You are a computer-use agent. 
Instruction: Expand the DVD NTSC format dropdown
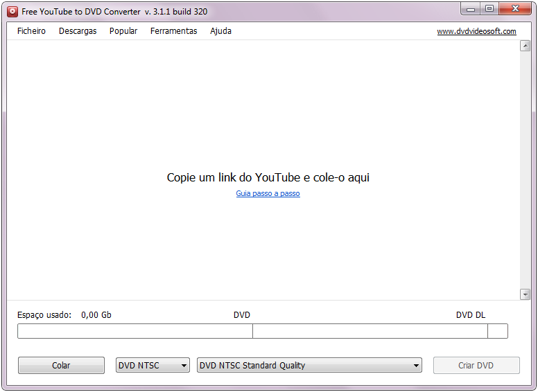[x=153, y=365]
